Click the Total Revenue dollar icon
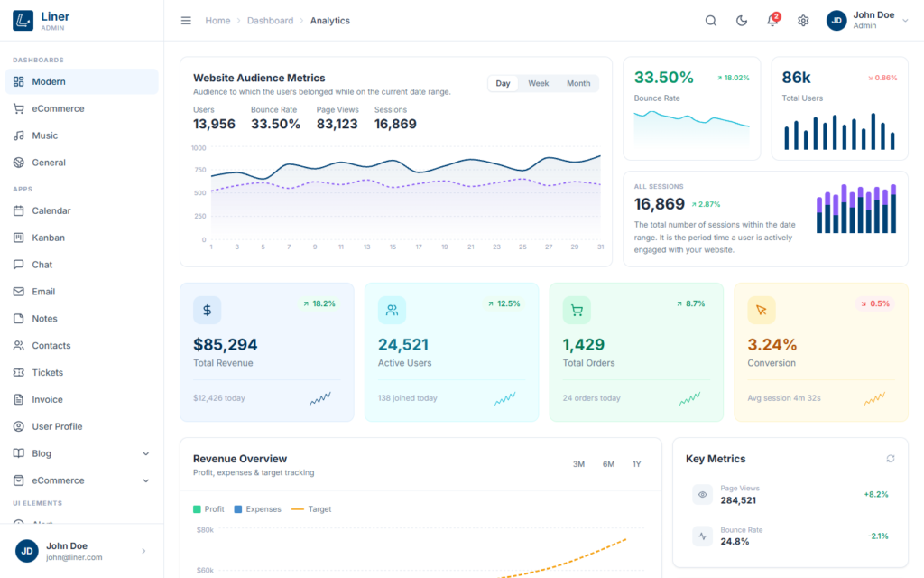The height and width of the screenshot is (578, 924). pos(208,311)
